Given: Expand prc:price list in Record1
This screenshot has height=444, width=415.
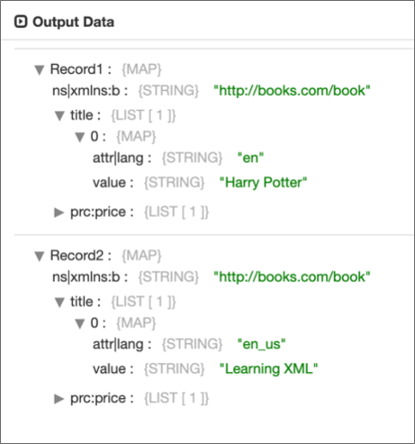Looking at the screenshot, I should [59, 212].
